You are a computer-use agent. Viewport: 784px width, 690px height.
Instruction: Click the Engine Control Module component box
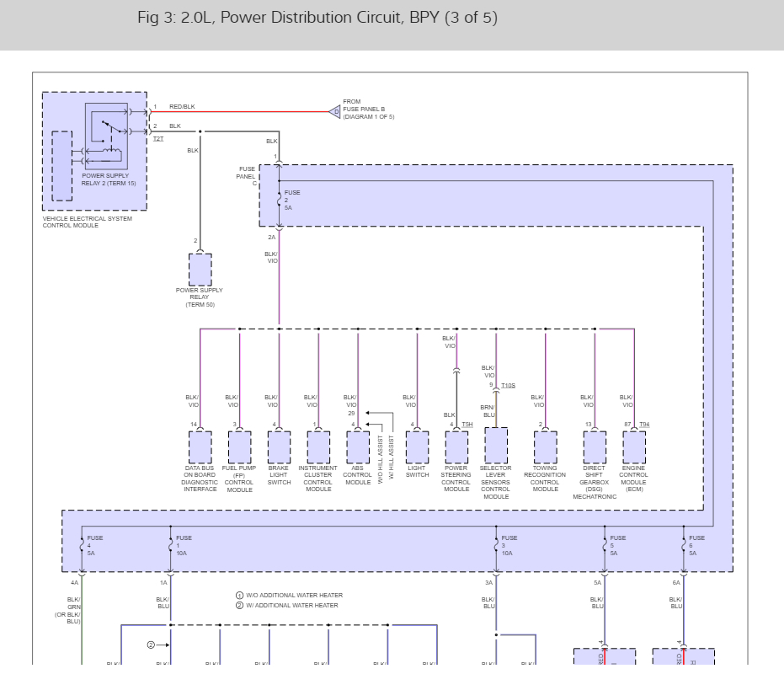click(634, 447)
